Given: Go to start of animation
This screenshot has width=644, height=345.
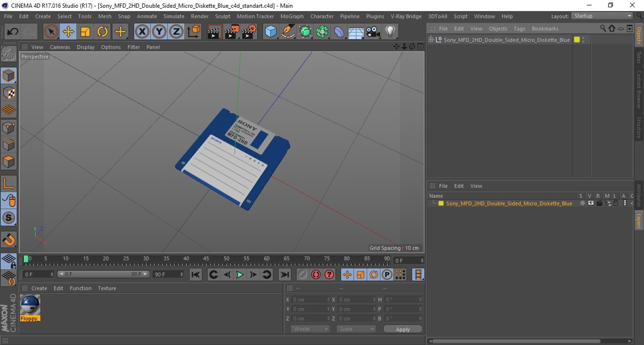Looking at the screenshot, I should point(196,275).
